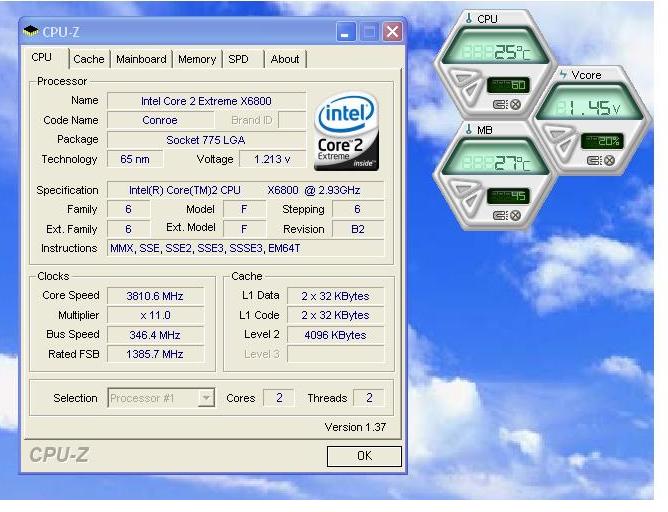Click the OK button in CPU-Z
The image size is (668, 512).
[364, 456]
